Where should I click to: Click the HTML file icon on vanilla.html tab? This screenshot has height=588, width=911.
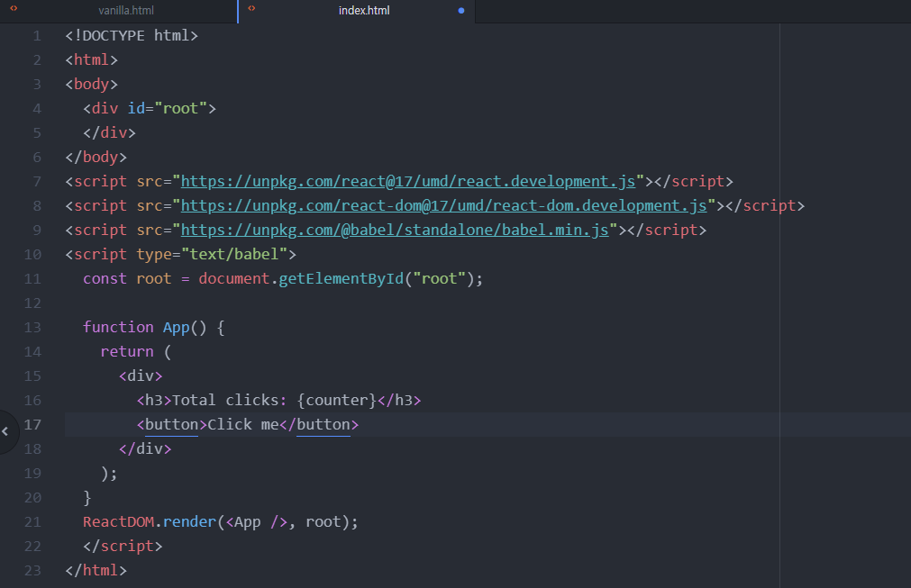pyautogui.click(x=14, y=8)
